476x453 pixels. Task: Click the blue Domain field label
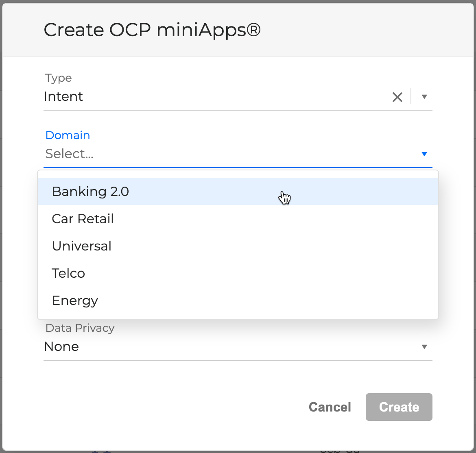coord(68,135)
